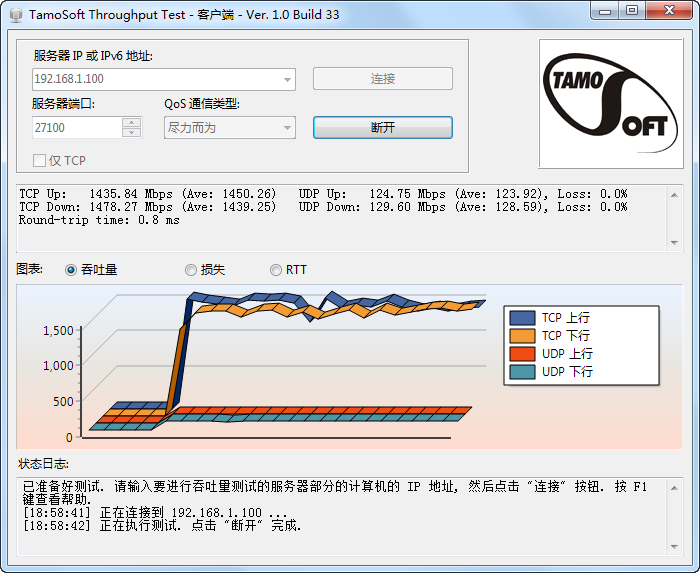Screen dimensions: 700x573
Task: Click the server port input field
Action: (x=76, y=128)
